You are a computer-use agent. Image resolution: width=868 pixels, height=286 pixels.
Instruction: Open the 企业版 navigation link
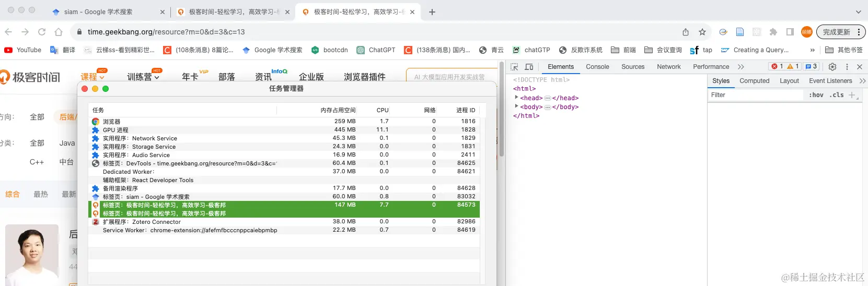311,77
